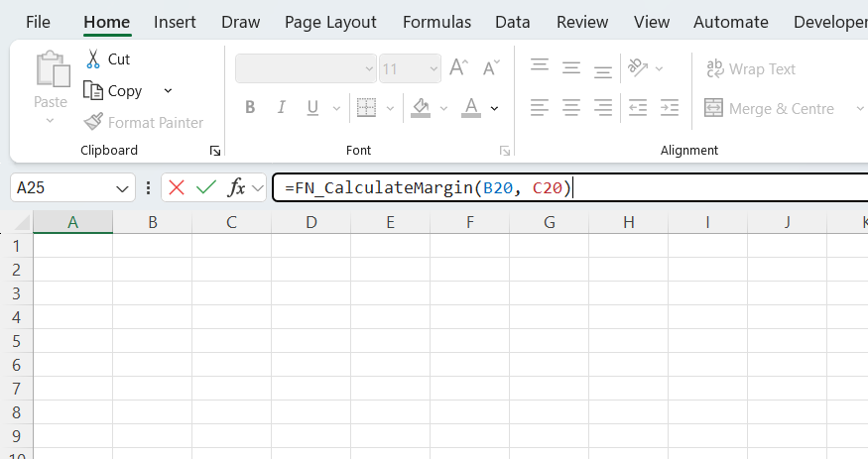Open the Paste options dropdown arrow
868x459 pixels.
tap(50, 121)
